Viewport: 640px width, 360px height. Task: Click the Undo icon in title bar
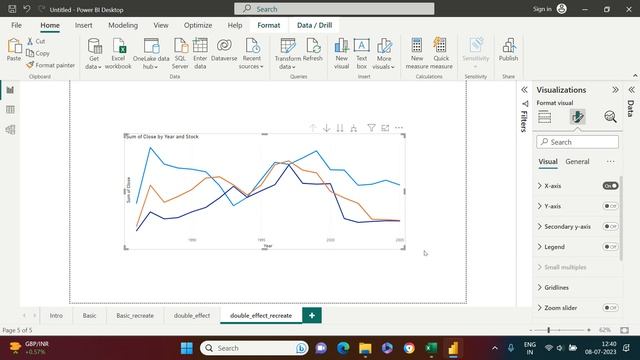27,9
